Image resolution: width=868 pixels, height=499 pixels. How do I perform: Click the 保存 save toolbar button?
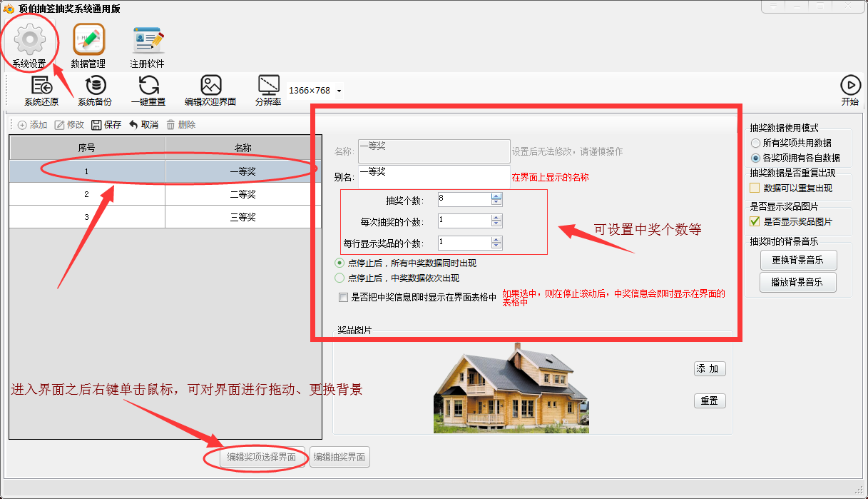click(106, 125)
